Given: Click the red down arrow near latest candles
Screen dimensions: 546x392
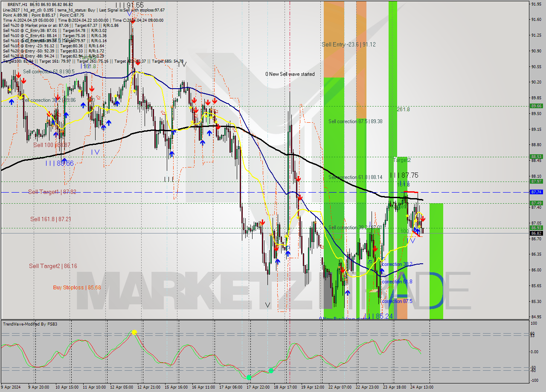Looking at the screenshot, I should [x=422, y=219].
